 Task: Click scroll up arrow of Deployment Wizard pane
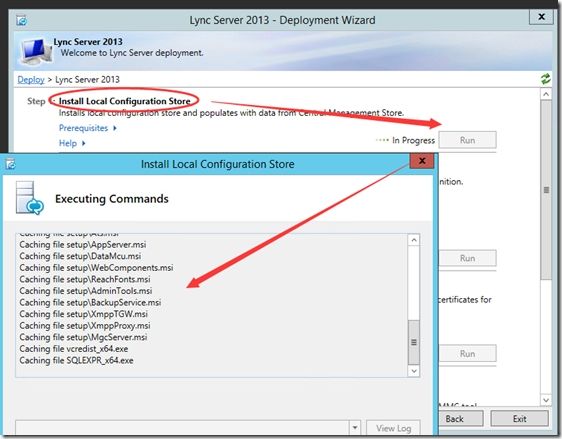[546, 94]
